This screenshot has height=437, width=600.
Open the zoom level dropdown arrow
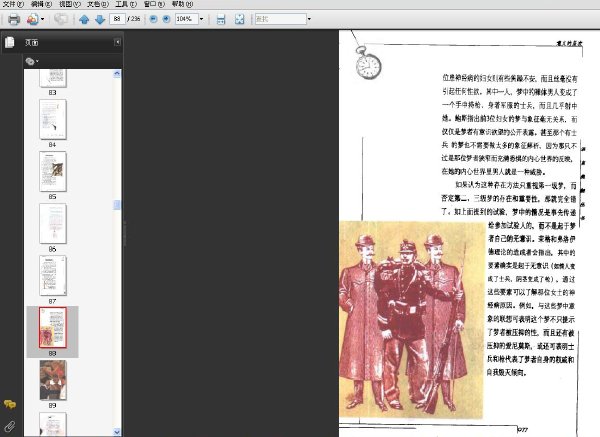point(202,19)
